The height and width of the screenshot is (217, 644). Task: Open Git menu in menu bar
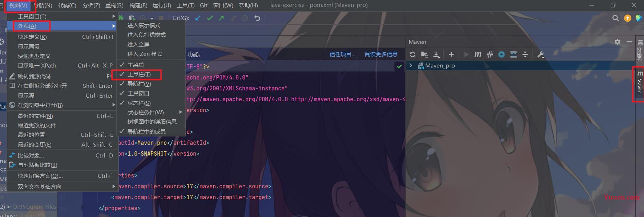click(204, 5)
